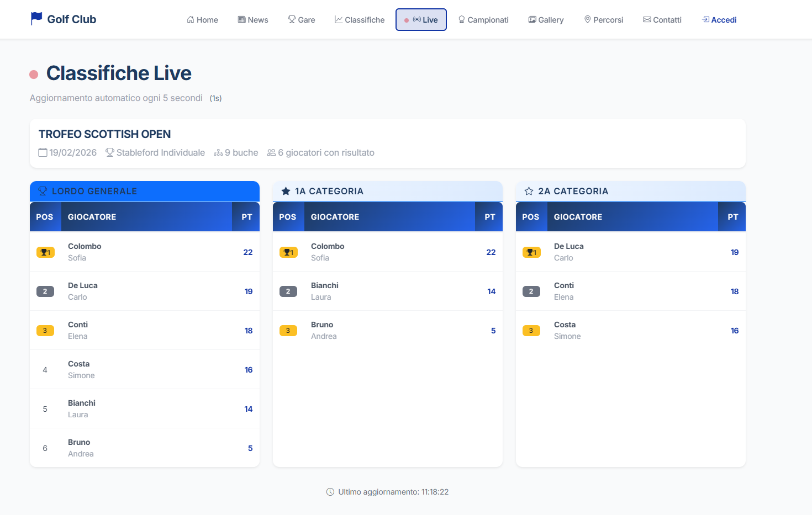Open the Campionati section
Image resolution: width=812 pixels, height=515 pixels.
click(483, 20)
